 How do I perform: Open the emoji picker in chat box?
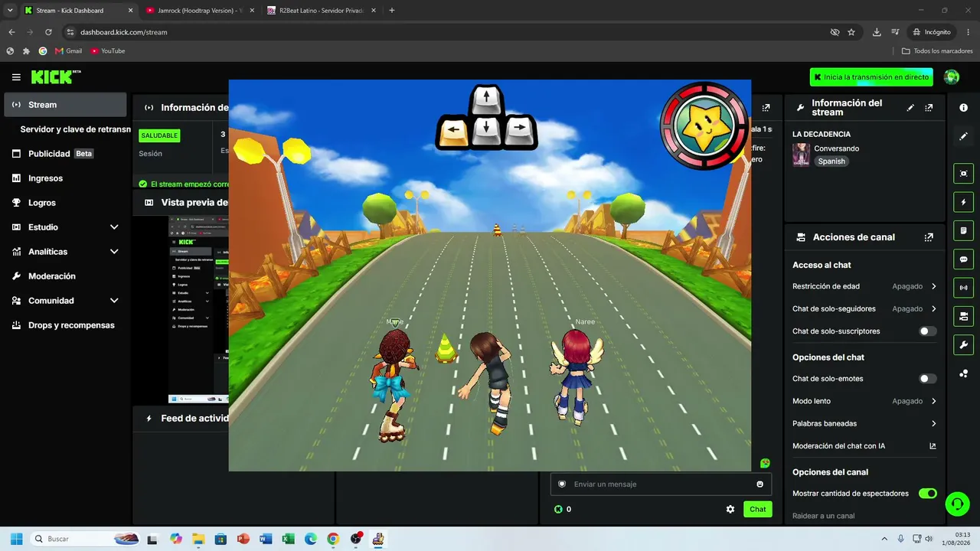[759, 484]
